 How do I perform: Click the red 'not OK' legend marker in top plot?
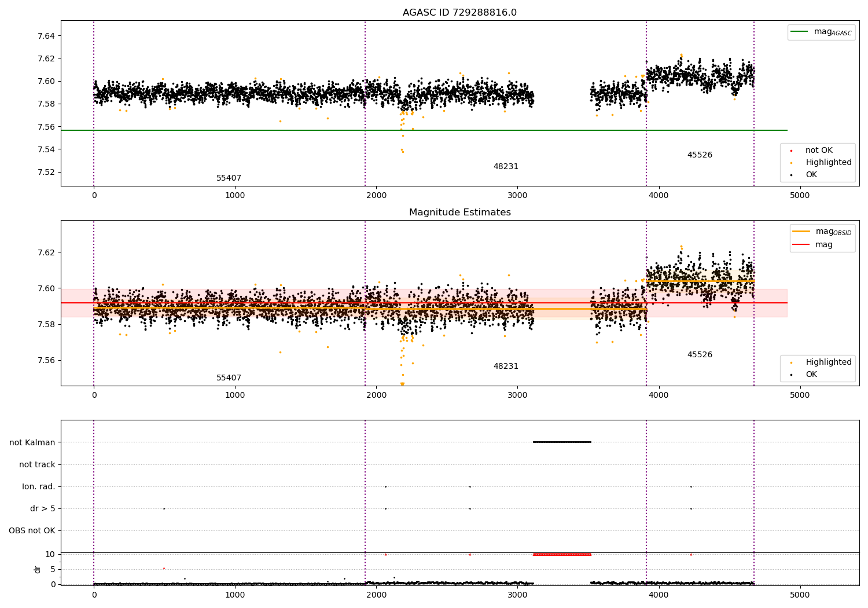tap(791, 151)
